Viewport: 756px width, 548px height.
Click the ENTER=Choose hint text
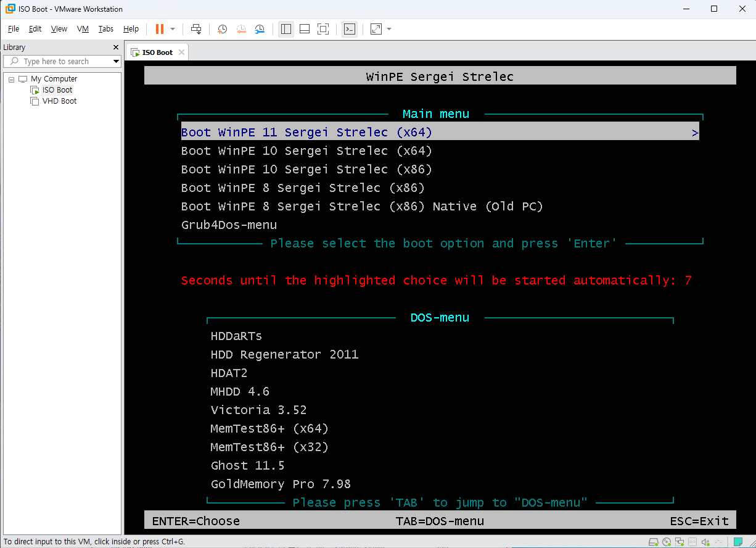tap(196, 521)
